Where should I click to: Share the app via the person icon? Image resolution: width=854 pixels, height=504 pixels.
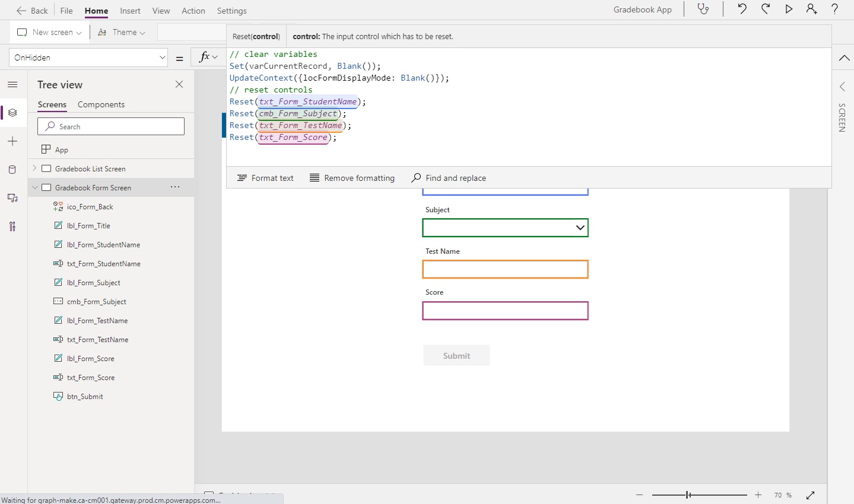(x=812, y=9)
